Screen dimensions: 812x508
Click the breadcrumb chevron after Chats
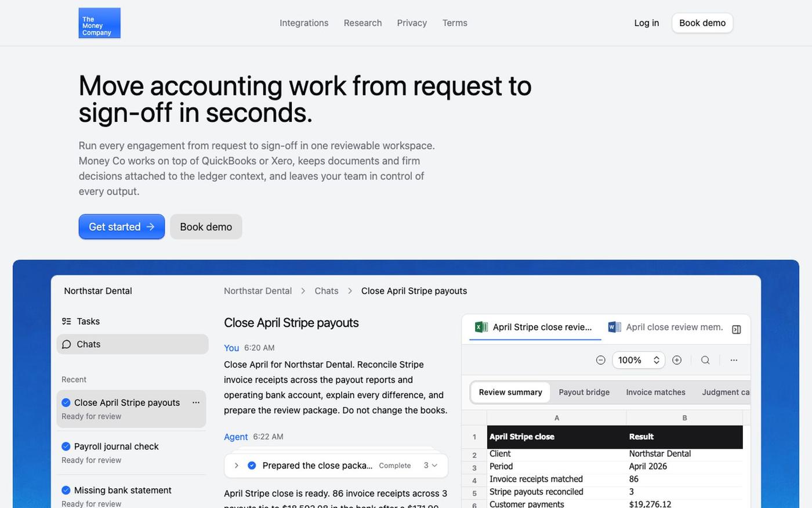350,291
